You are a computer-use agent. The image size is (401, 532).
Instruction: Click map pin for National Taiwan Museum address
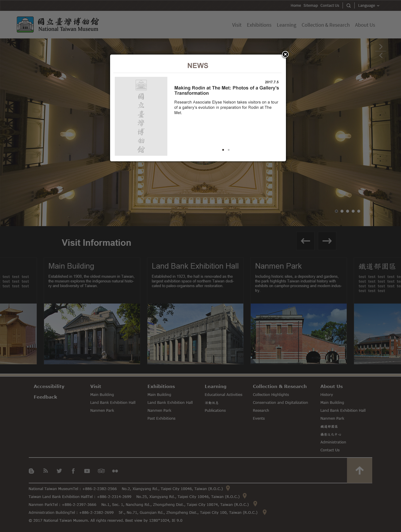[x=228, y=488]
